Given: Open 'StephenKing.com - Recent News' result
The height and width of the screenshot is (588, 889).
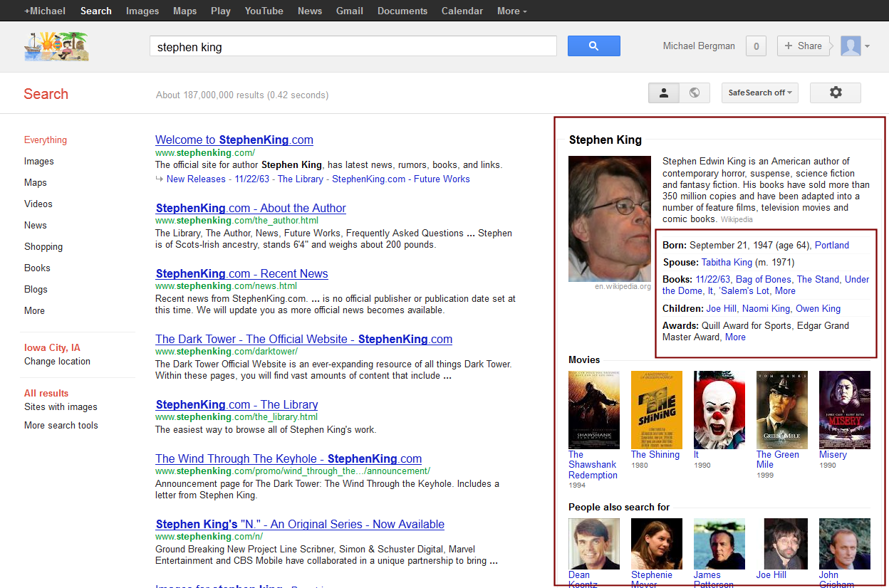Looking at the screenshot, I should coord(242,274).
